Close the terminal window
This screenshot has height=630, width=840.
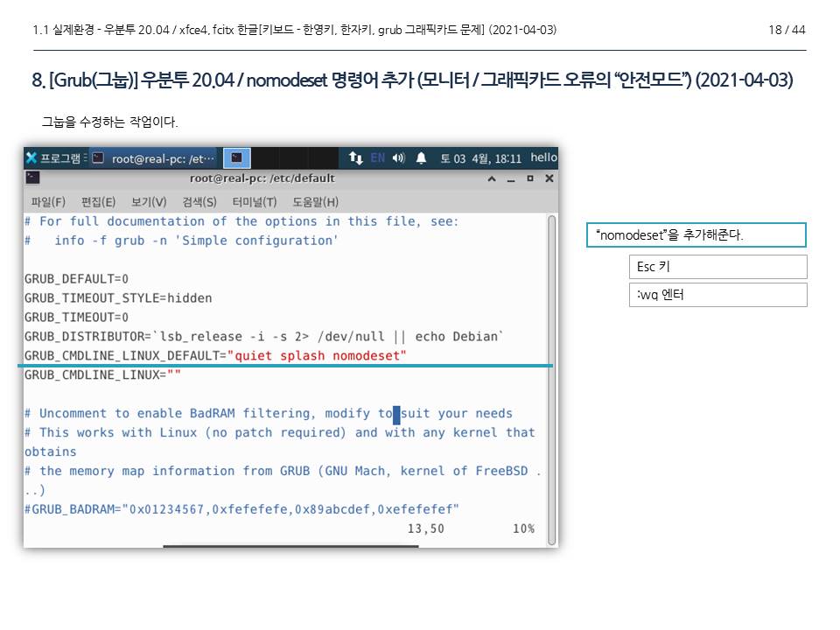[x=549, y=178]
